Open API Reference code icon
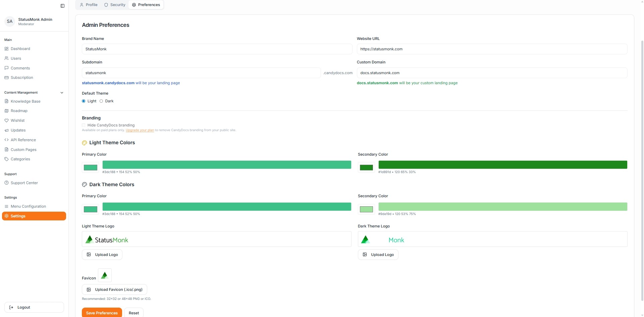 (x=6, y=140)
